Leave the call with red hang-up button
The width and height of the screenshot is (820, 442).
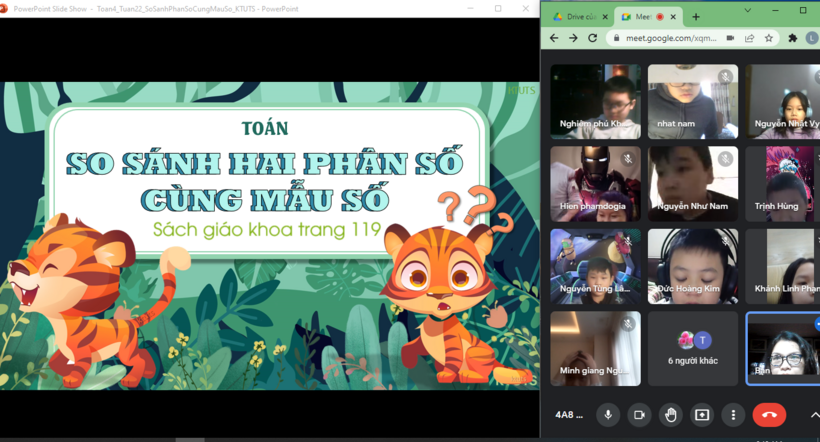tap(769, 415)
